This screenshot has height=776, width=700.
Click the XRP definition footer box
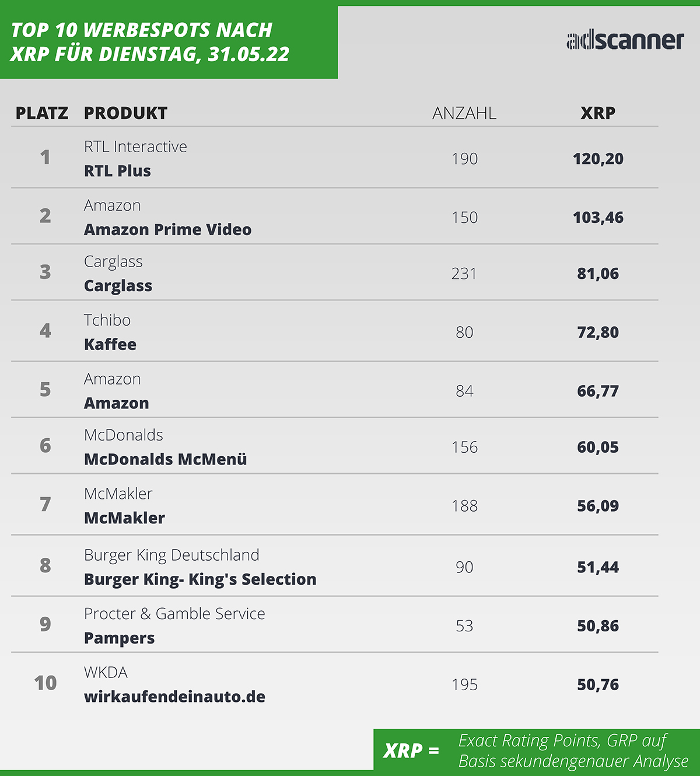[537, 750]
